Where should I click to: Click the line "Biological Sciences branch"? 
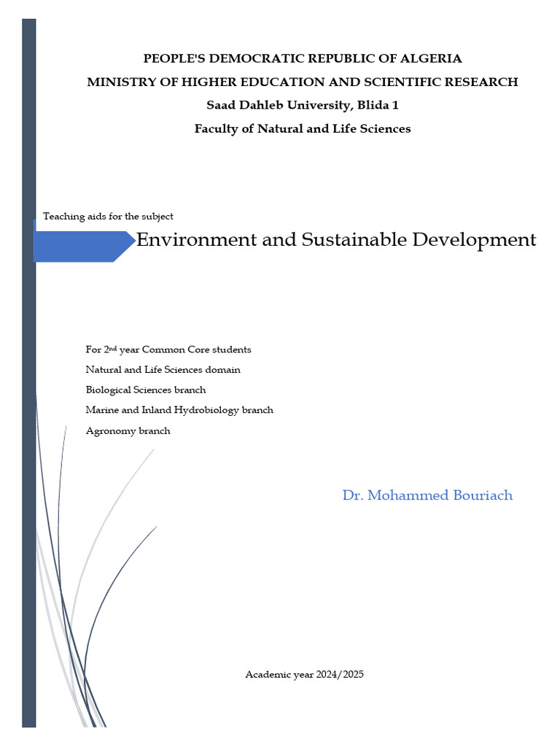pyautogui.click(x=146, y=390)
